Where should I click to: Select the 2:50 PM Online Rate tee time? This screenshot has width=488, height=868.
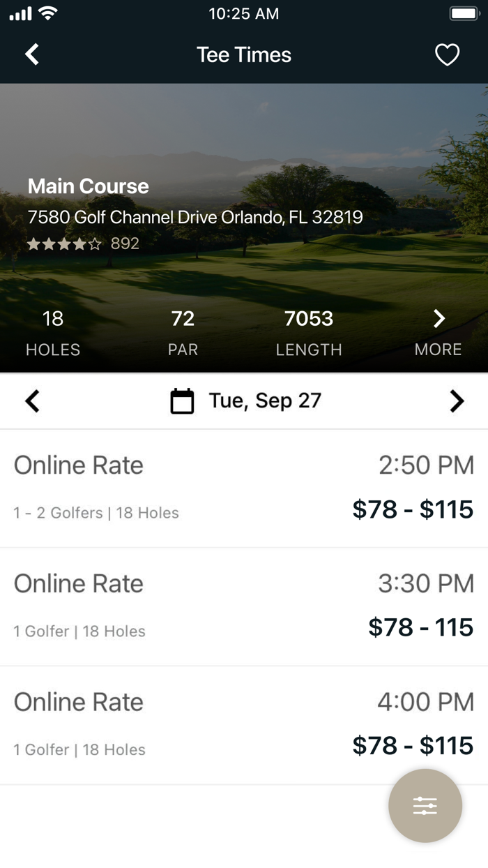tap(244, 485)
